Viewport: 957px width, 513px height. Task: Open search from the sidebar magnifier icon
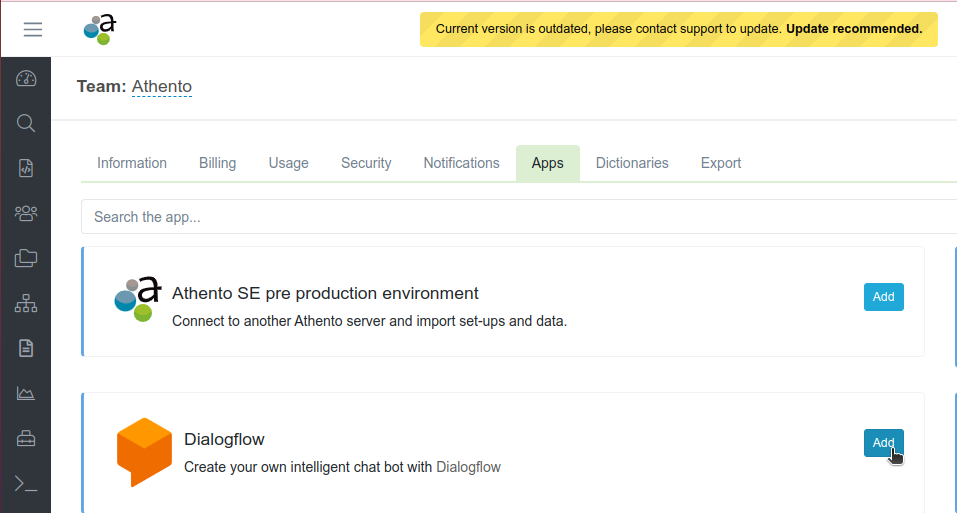(26, 123)
